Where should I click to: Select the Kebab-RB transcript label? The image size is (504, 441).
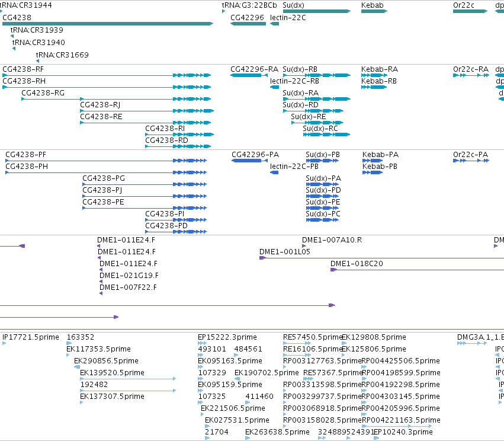379,81
